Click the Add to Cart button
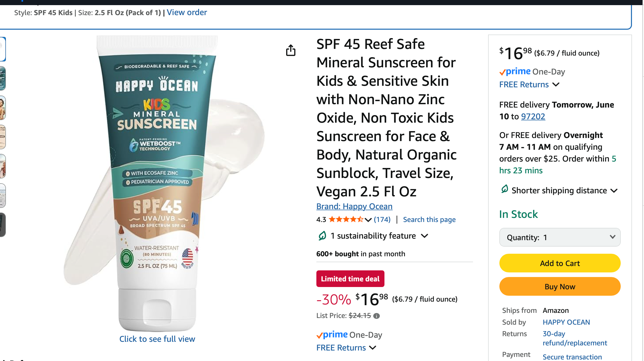This screenshot has height=361, width=644. 560,263
